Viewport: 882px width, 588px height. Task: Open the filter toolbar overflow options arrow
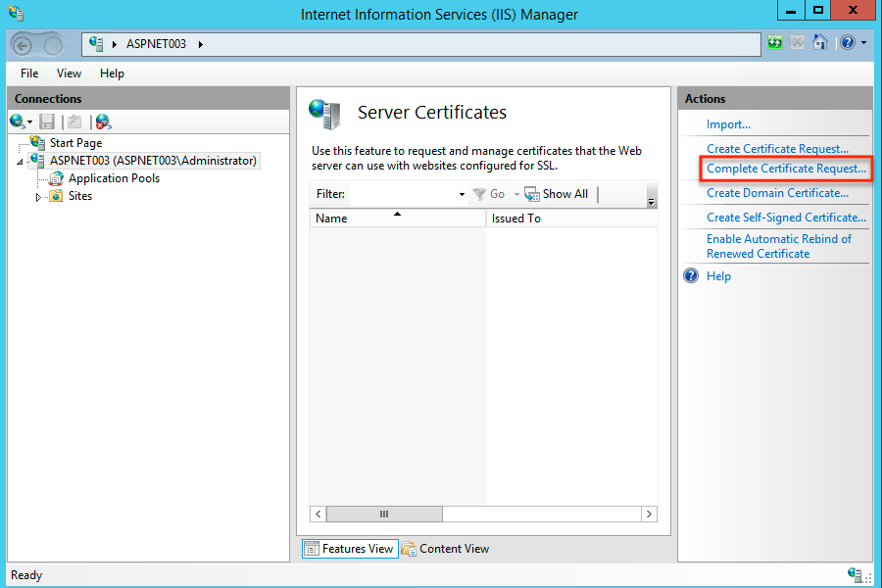coord(652,202)
